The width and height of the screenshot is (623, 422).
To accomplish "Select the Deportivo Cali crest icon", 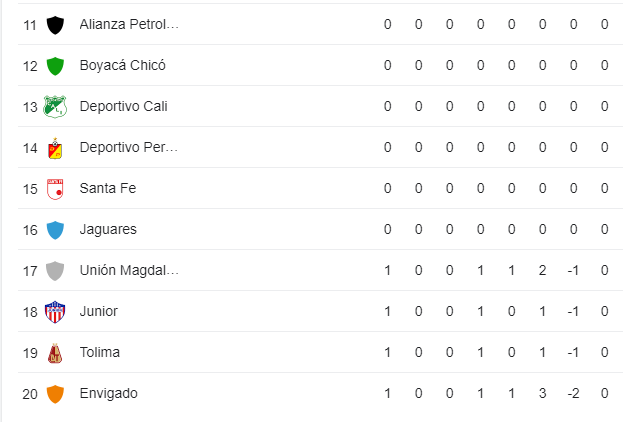I will pos(55,106).
